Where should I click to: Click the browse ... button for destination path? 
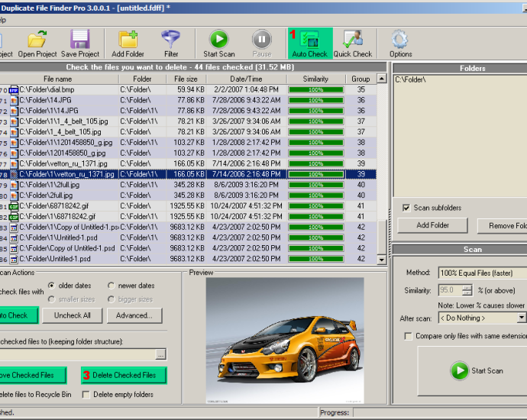(x=161, y=354)
